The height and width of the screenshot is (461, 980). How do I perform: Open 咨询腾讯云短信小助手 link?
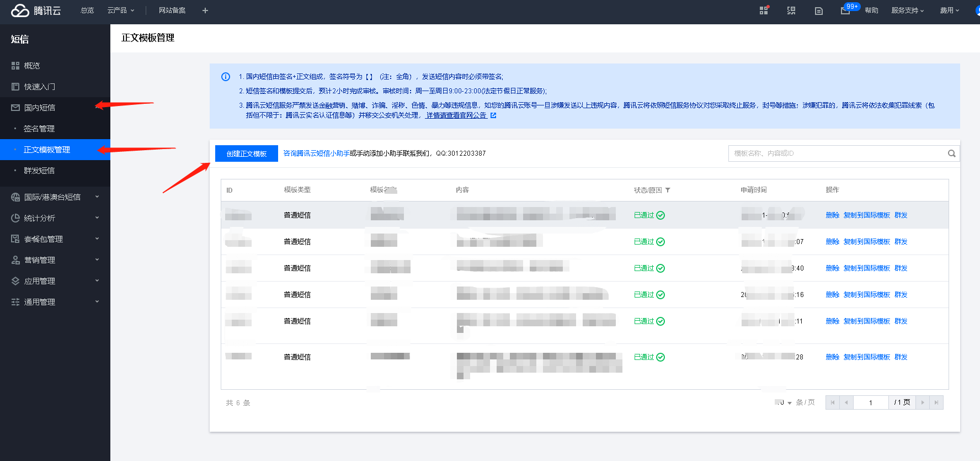tap(316, 153)
